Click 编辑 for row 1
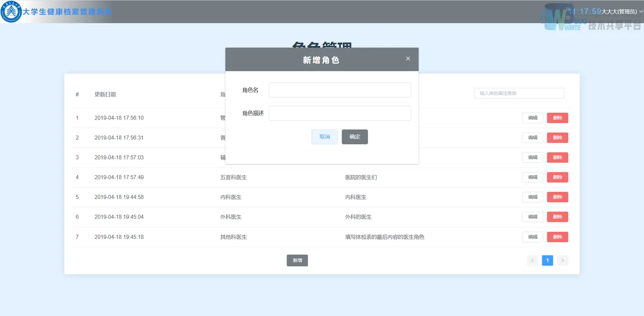This screenshot has width=644, height=316. pyautogui.click(x=533, y=118)
